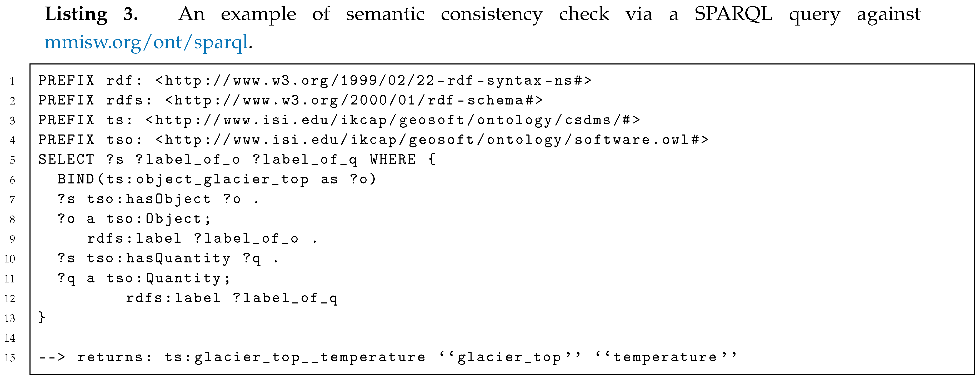
Task: Click the rdf-schema URL on line 2
Action: 354,101
